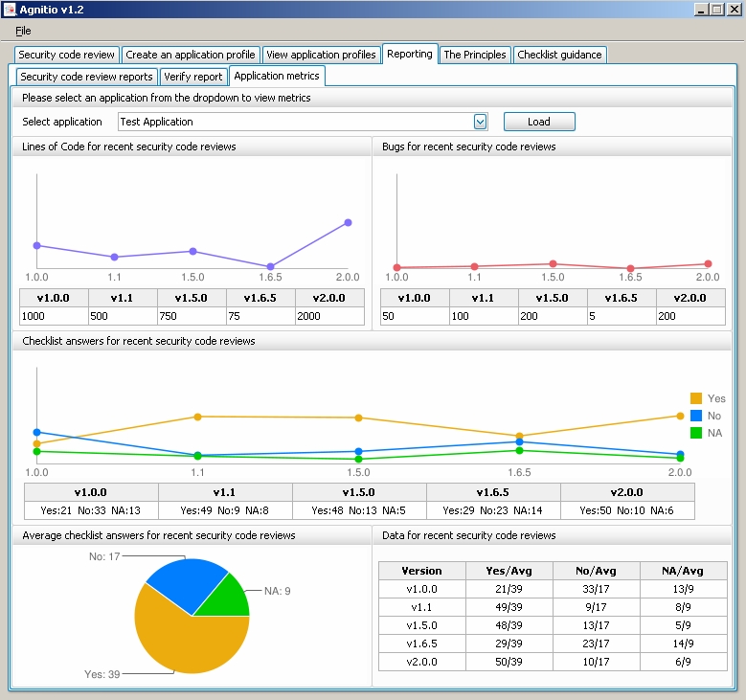Click the 5 bugs cell for v1.6.5
This screenshot has height=700, width=746.
(622, 316)
